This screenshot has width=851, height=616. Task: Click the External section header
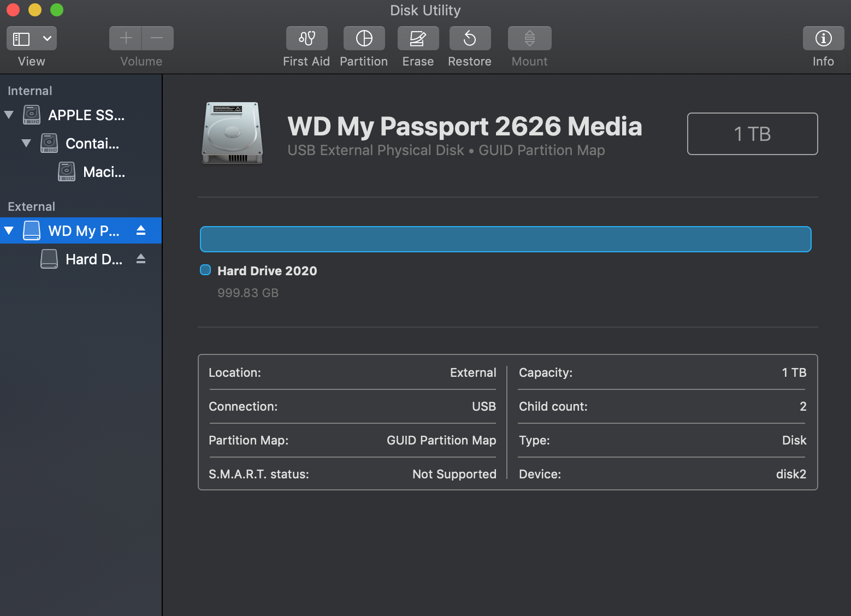[x=32, y=206]
